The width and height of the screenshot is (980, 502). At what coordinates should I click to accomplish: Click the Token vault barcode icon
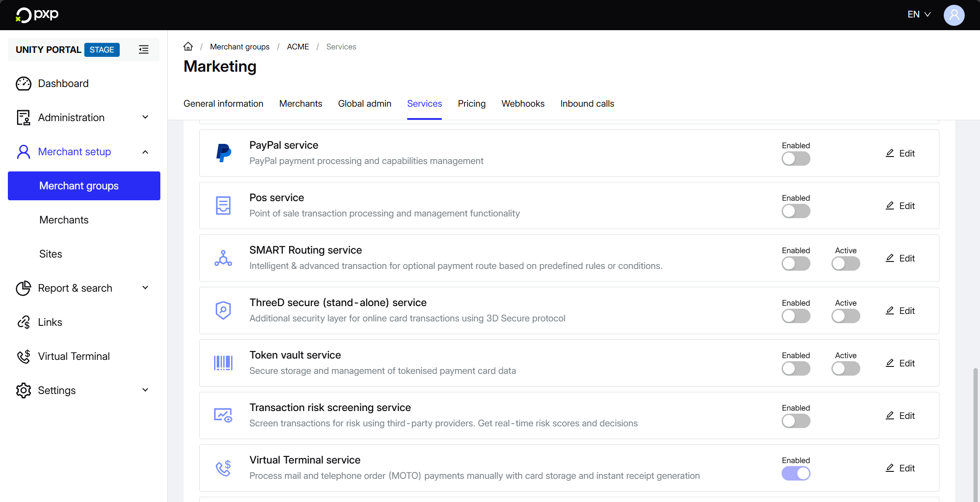(x=223, y=363)
